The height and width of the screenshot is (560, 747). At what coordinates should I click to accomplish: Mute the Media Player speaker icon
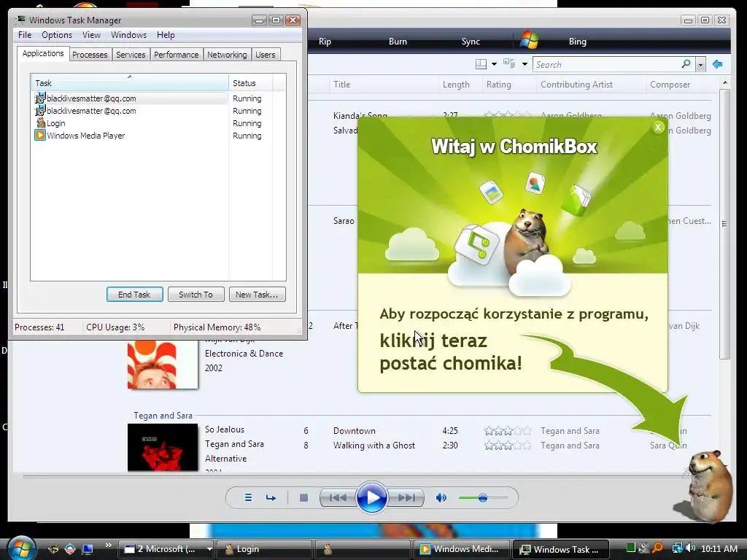click(x=441, y=497)
